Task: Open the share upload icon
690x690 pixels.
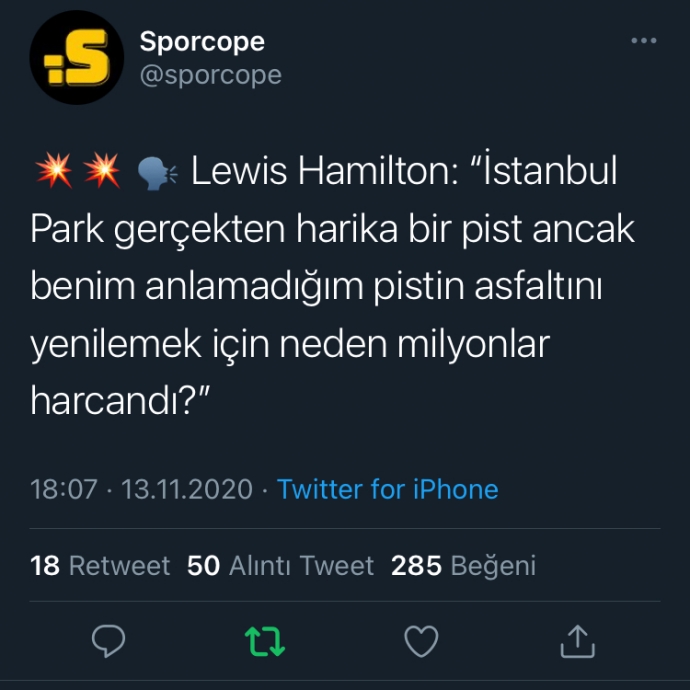Action: click(577, 641)
